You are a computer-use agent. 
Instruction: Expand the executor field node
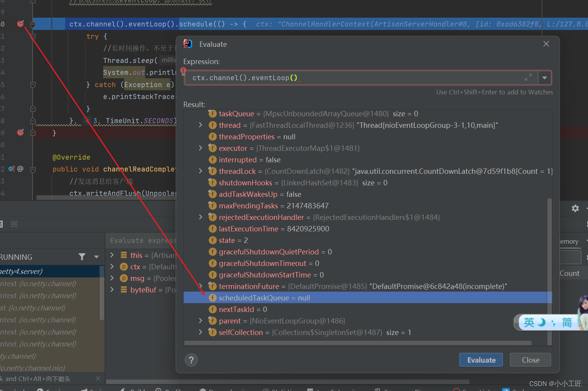(x=200, y=148)
